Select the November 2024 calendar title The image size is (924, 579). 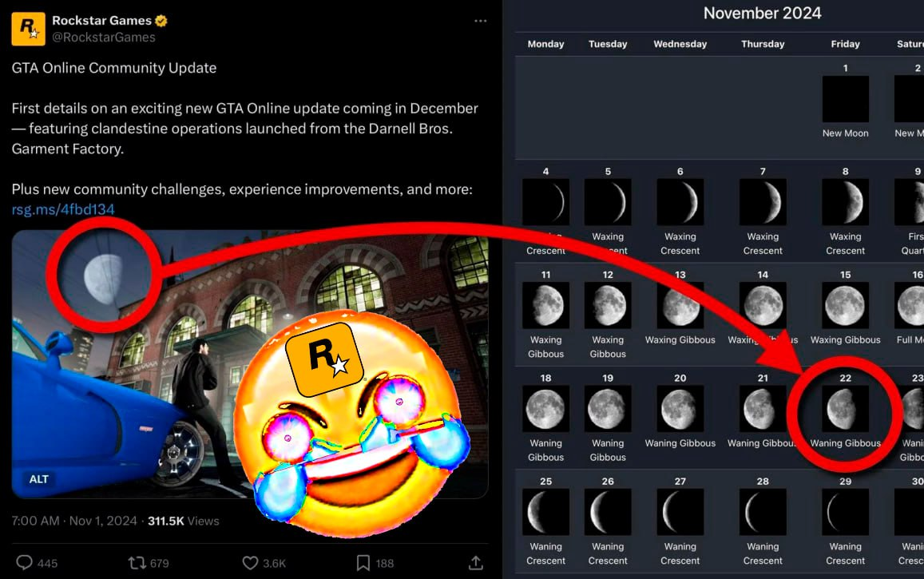click(x=762, y=13)
